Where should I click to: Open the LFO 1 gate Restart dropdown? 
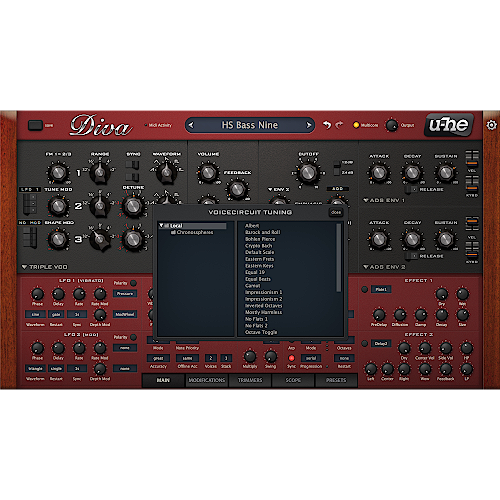pos(56,314)
